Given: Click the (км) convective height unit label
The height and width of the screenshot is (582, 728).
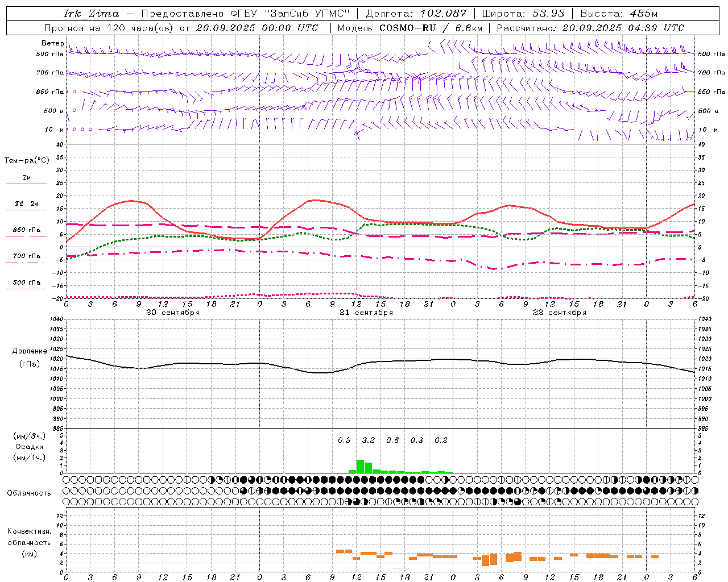Looking at the screenshot, I should pyautogui.click(x=29, y=554).
